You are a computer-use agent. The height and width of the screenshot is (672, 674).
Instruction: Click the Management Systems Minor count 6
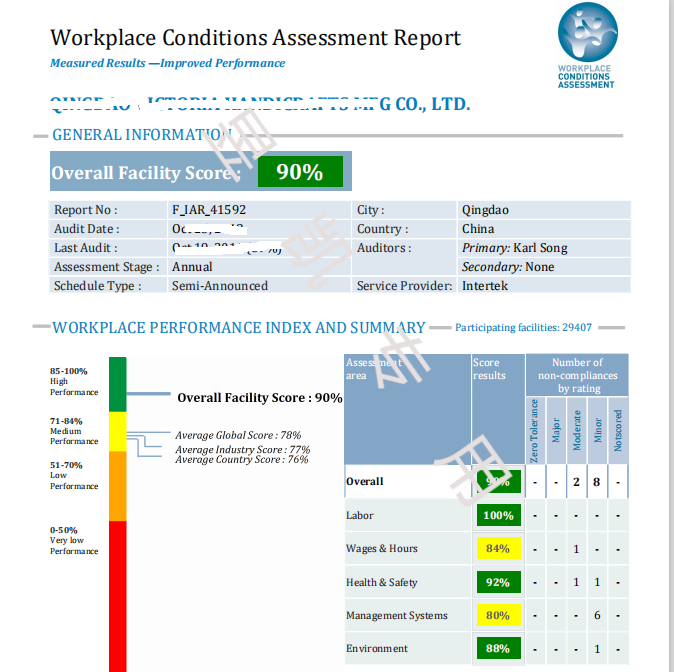tap(597, 615)
